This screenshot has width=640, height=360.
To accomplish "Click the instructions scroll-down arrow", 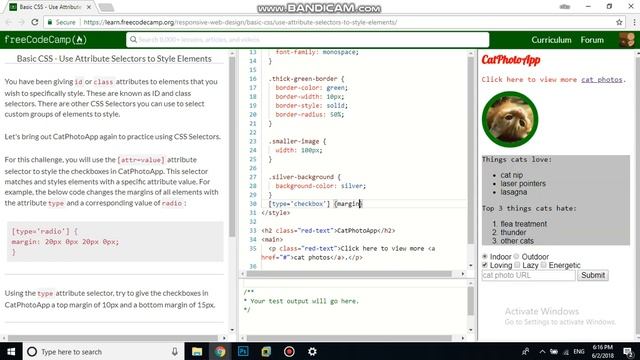I will point(232,329).
